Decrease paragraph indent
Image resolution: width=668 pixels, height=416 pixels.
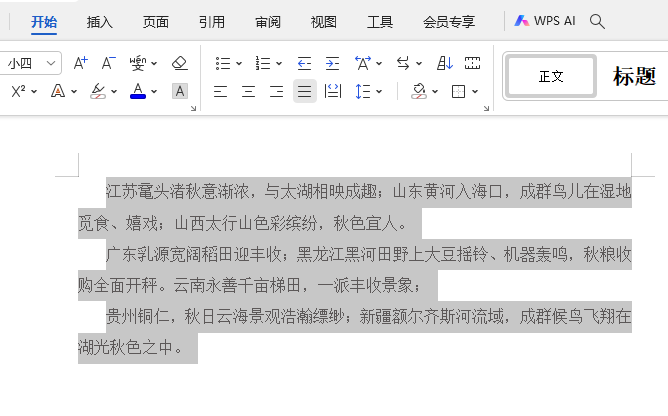pos(304,64)
